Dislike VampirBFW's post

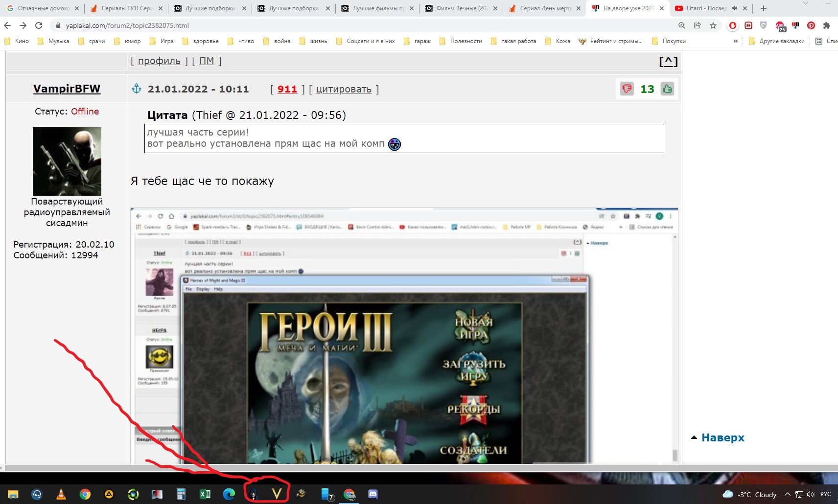627,89
